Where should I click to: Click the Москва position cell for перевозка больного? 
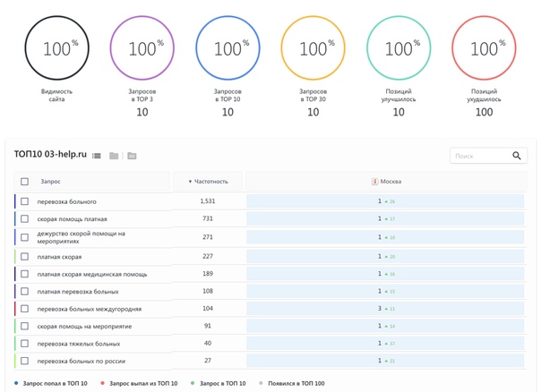pyautogui.click(x=385, y=201)
